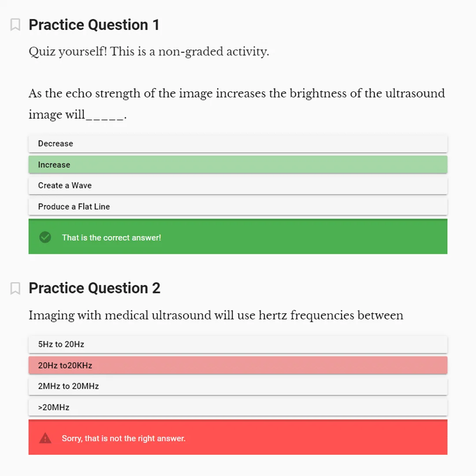This screenshot has height=476, width=476.
Task: Choose the ">20MHz" answer option
Action: (238, 407)
